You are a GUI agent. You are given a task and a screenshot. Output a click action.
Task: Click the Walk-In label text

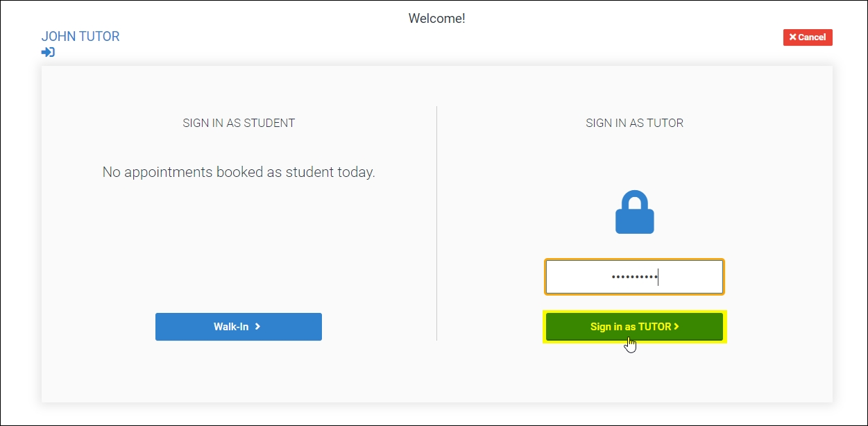231,327
